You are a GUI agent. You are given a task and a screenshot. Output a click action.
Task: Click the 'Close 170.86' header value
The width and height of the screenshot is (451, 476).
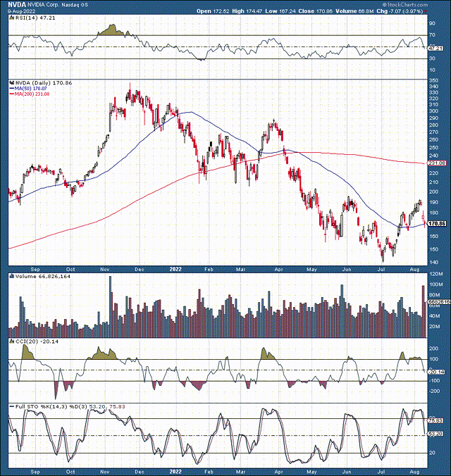coord(316,11)
